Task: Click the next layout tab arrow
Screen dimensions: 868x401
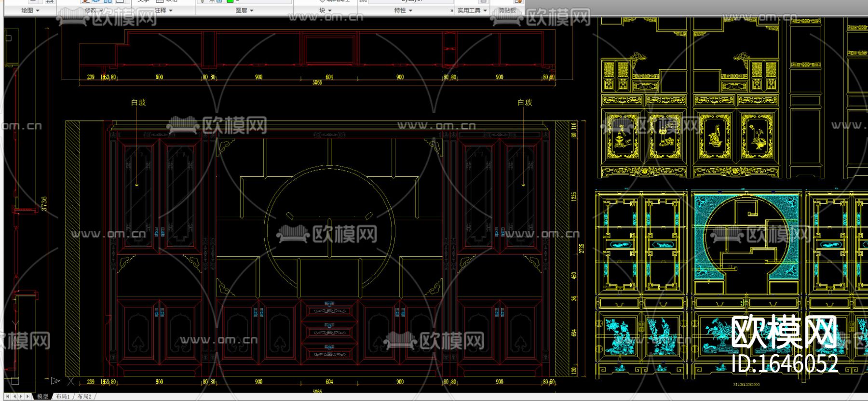Action: pos(21,397)
